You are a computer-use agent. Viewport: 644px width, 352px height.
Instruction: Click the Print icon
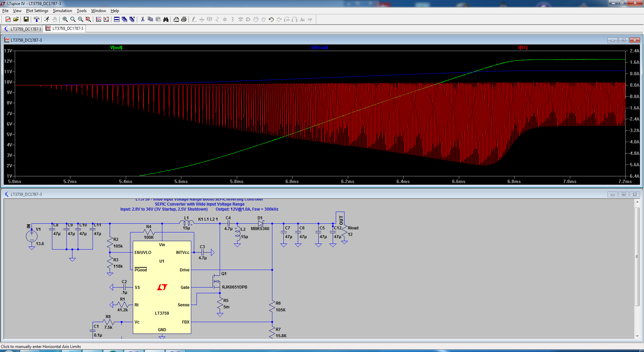coord(184,19)
